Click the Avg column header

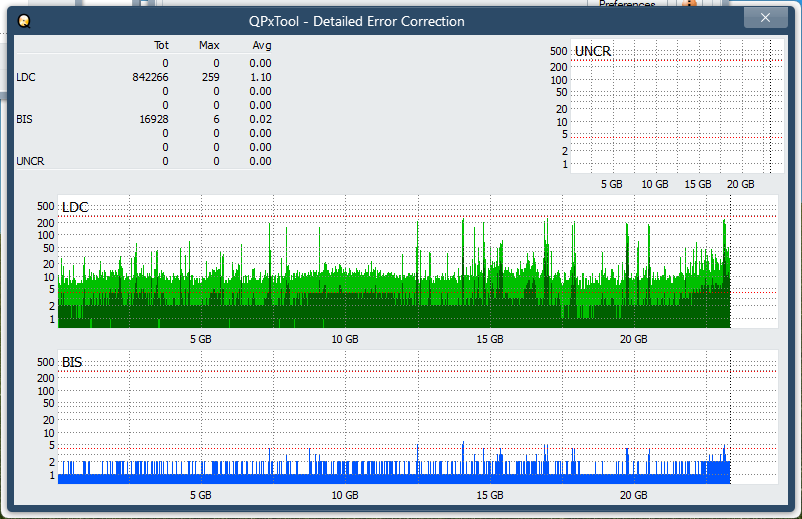click(x=262, y=45)
